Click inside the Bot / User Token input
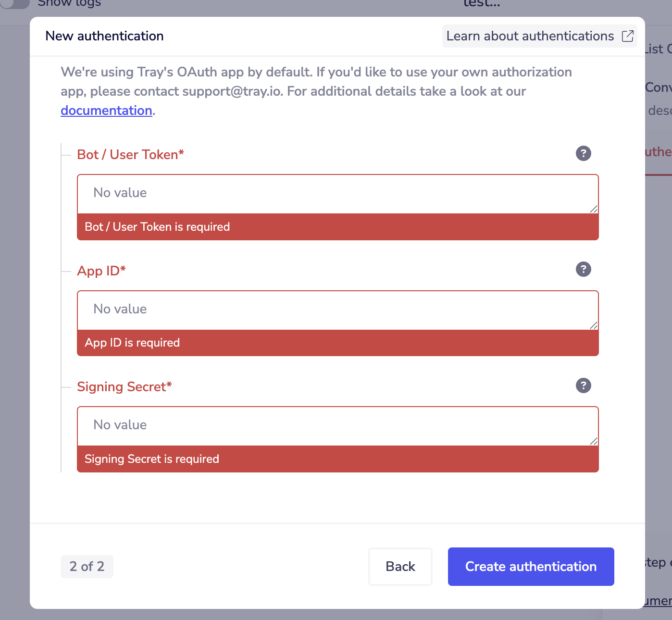 [337, 193]
